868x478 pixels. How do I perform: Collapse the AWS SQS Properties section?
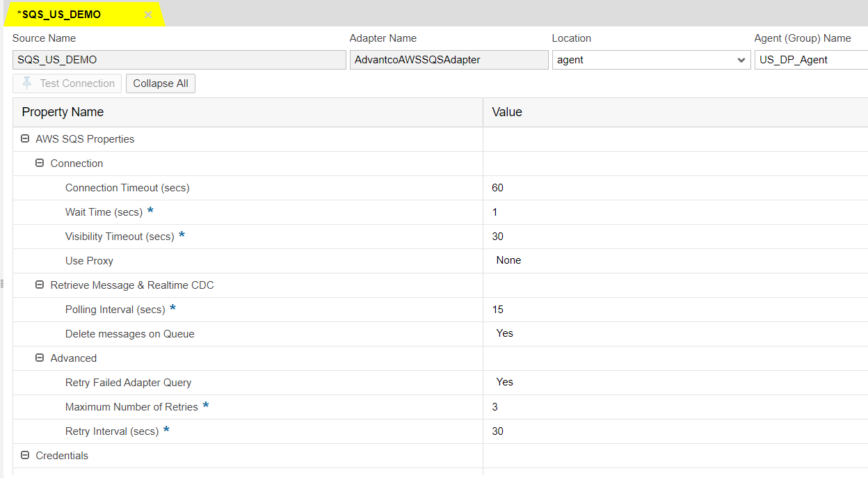pos(26,139)
